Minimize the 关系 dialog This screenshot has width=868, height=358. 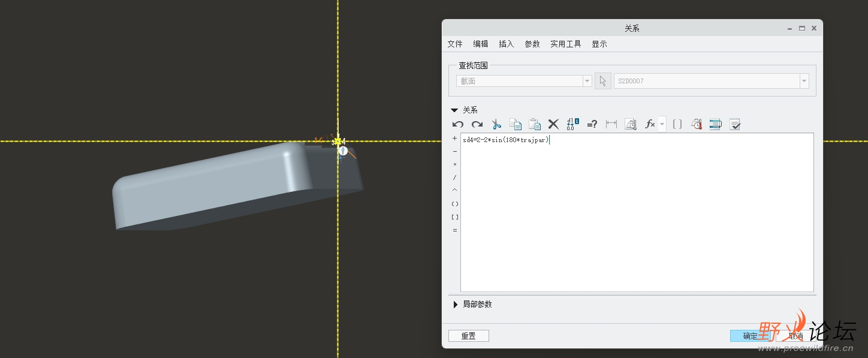(x=790, y=28)
